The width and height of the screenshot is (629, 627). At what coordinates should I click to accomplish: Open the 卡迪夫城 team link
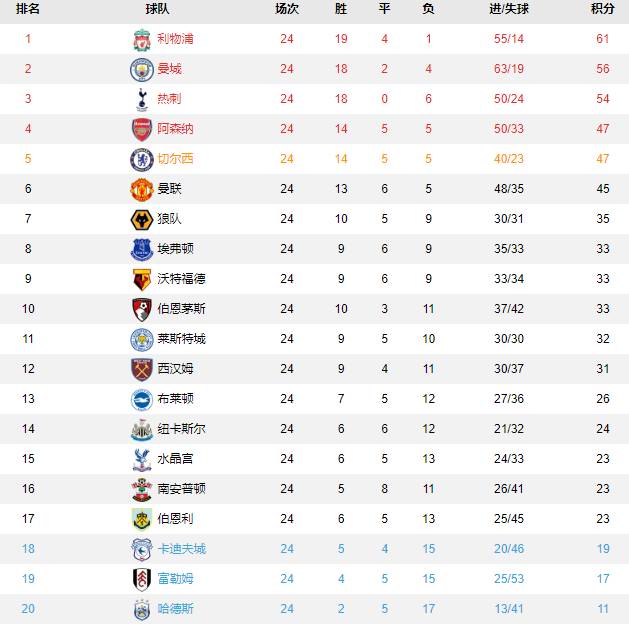tap(181, 549)
